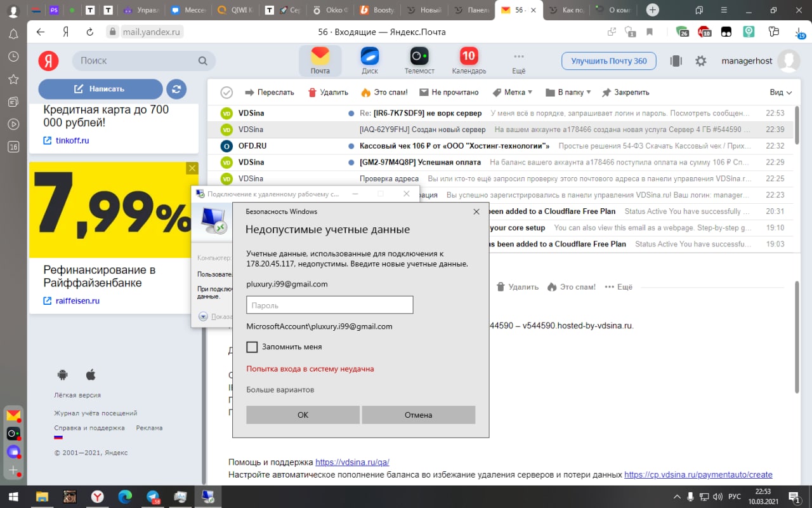Close the yellow 7,99% ad banner
Screen dimensions: 812x508
tap(192, 168)
